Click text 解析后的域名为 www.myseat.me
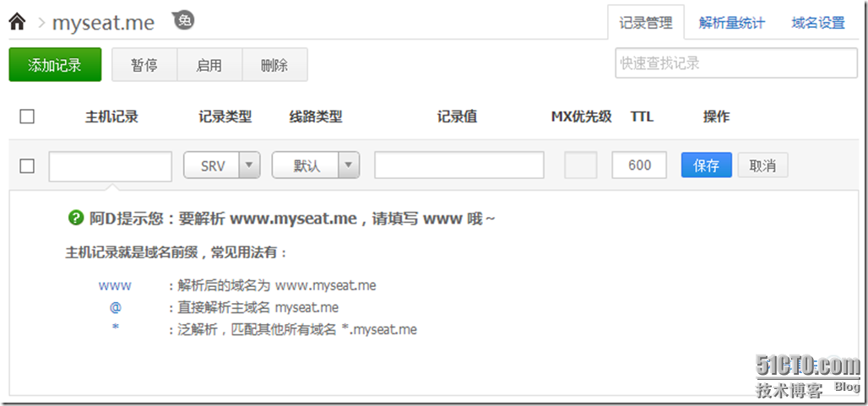868x406 pixels. pyautogui.click(x=277, y=286)
